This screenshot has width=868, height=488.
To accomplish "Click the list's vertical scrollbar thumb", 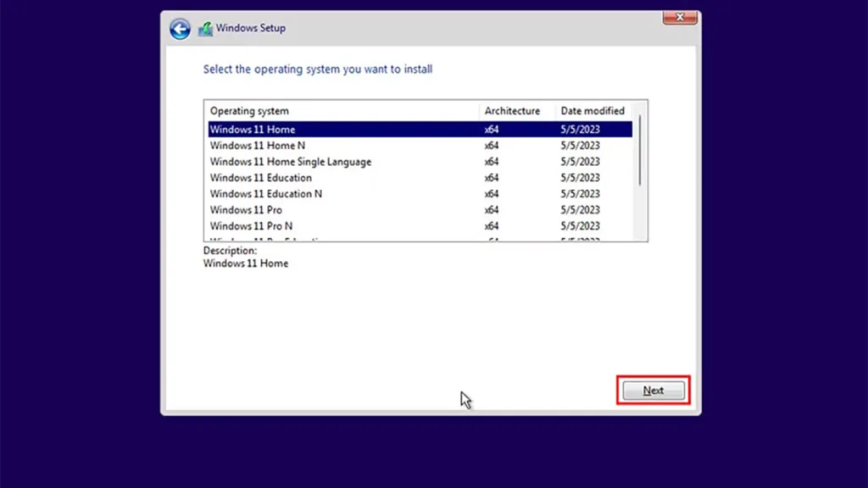I will [x=640, y=150].
